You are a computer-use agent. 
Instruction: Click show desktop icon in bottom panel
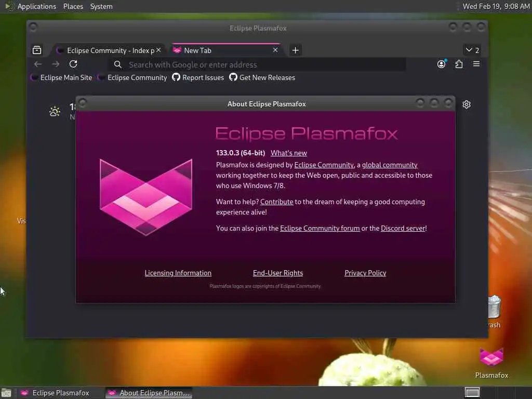[6, 393]
